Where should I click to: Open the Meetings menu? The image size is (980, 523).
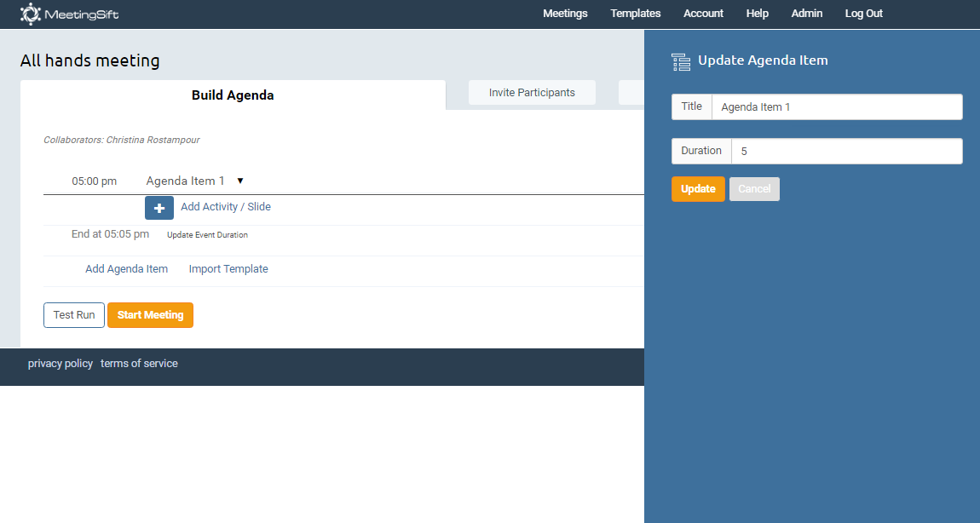565,14
